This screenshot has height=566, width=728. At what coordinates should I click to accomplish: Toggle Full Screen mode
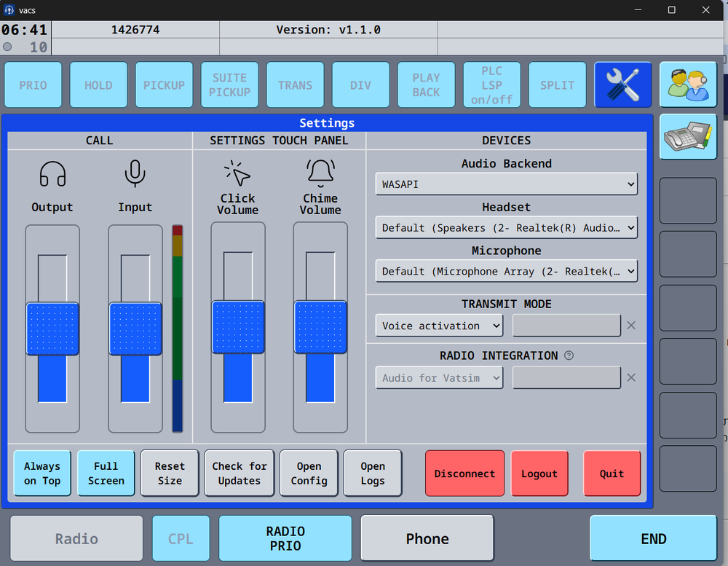coord(106,473)
